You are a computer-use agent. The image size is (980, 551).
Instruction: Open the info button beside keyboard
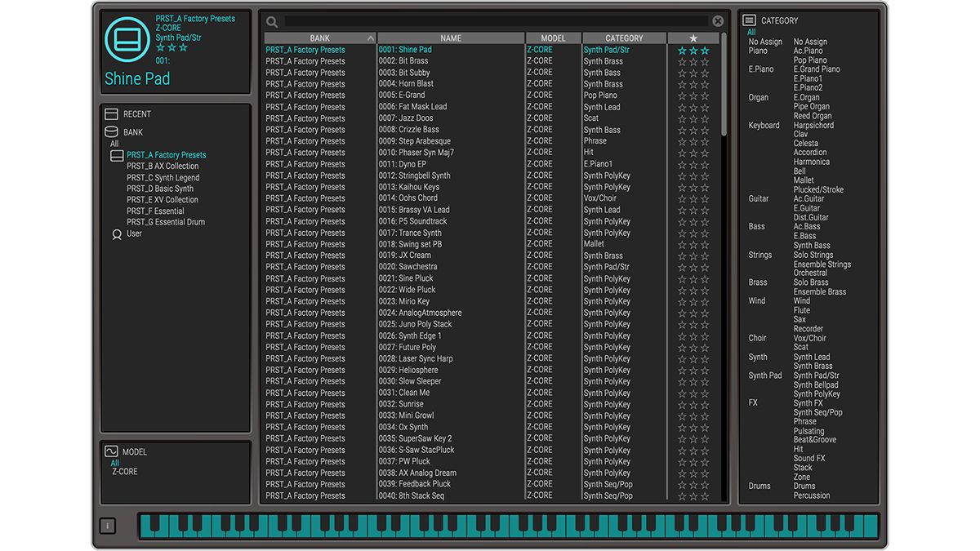click(107, 527)
